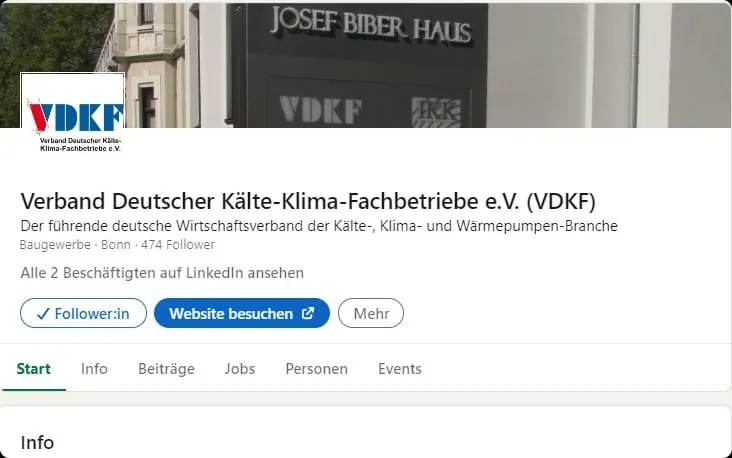Select the Start tab
This screenshot has width=732, height=458.
pos(34,369)
